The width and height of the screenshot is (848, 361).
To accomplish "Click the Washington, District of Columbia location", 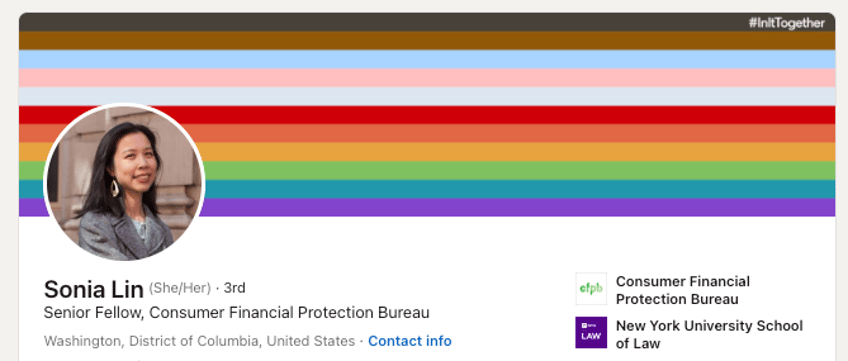I will coord(200,341).
